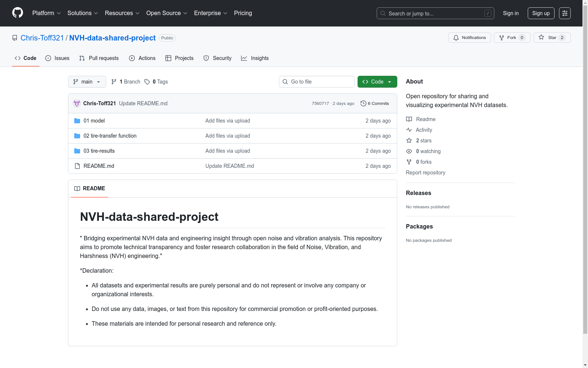Click the Report repository link

pyautogui.click(x=426, y=173)
